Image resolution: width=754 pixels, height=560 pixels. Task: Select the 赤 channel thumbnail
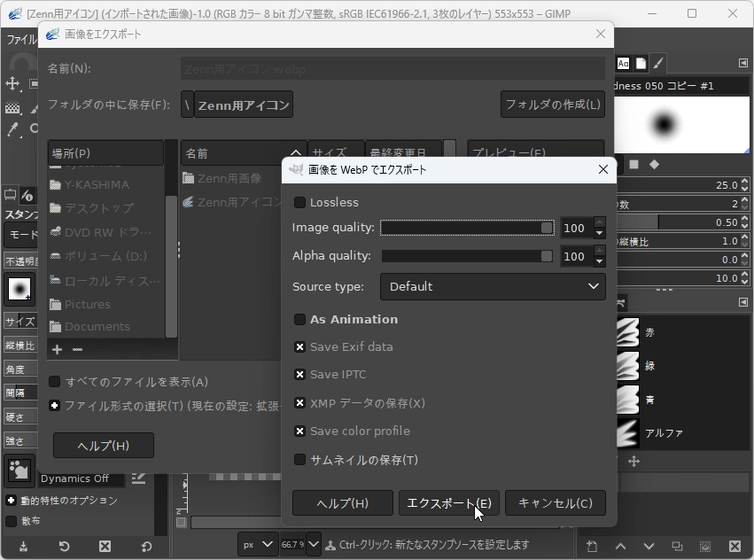click(x=627, y=332)
